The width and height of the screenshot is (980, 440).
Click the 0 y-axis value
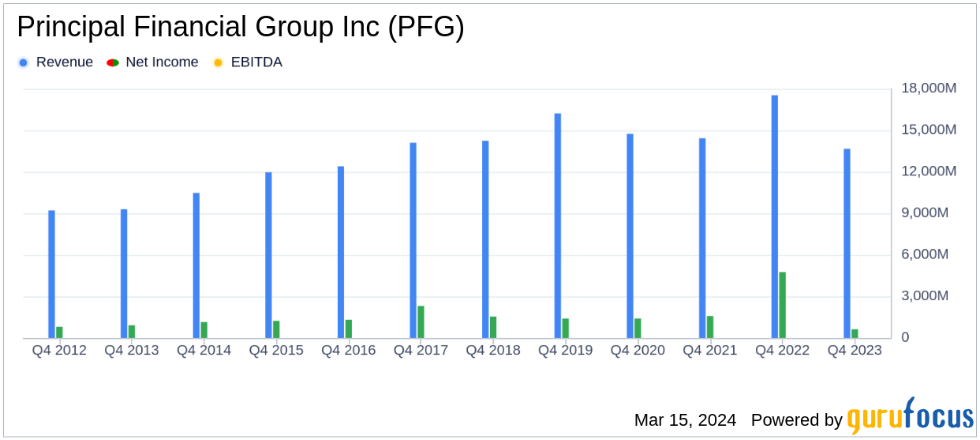tap(905, 337)
